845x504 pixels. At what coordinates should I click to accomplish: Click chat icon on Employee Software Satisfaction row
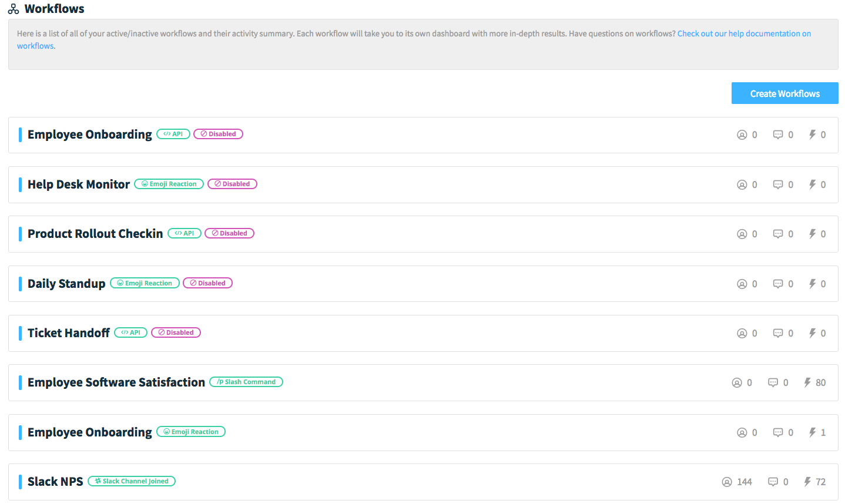[773, 382]
